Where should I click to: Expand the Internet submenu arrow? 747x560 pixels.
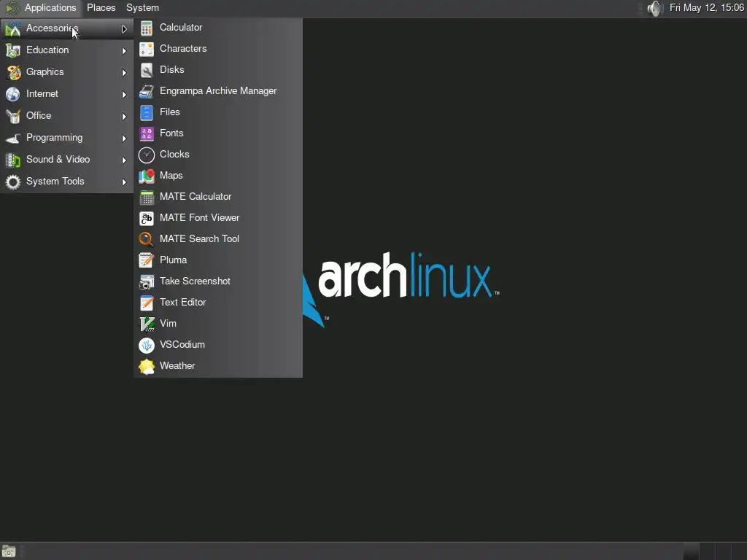pyautogui.click(x=124, y=94)
